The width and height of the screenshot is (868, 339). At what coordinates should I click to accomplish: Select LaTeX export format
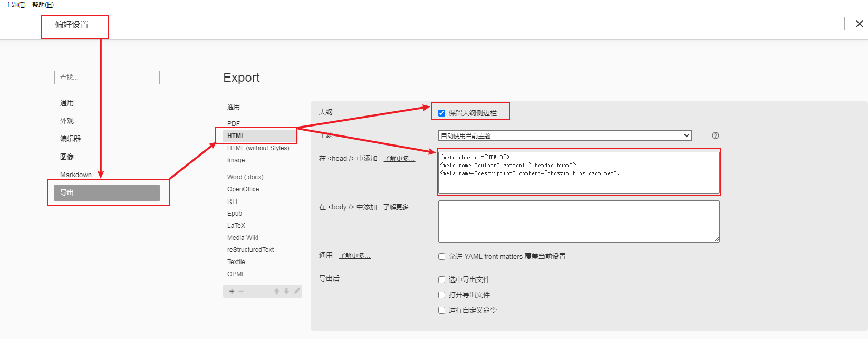236,226
